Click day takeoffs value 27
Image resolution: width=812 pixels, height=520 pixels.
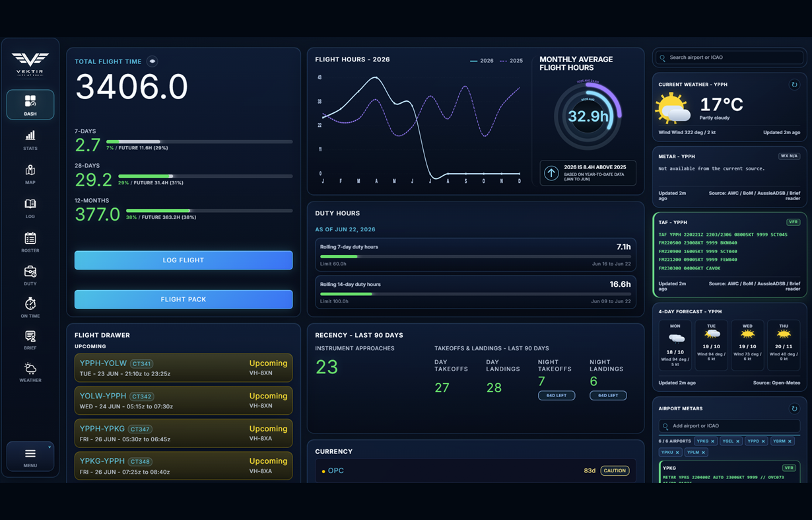(x=442, y=388)
